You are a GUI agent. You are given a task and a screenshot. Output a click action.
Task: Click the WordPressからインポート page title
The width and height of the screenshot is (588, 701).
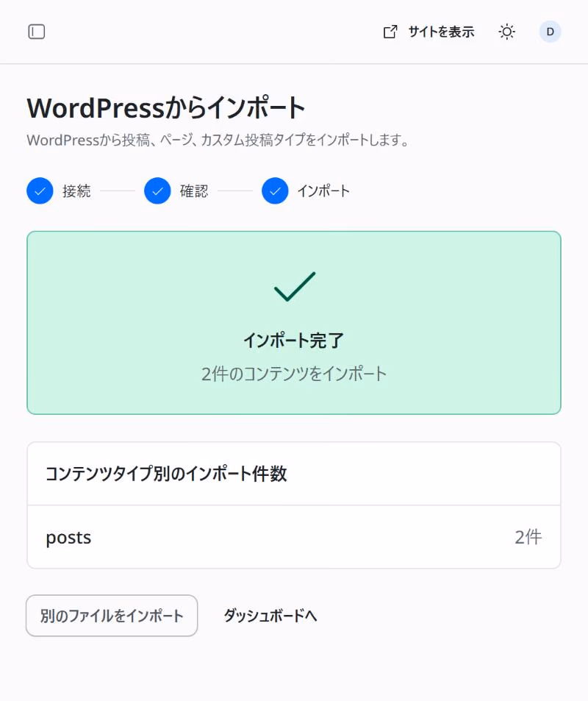click(x=166, y=107)
